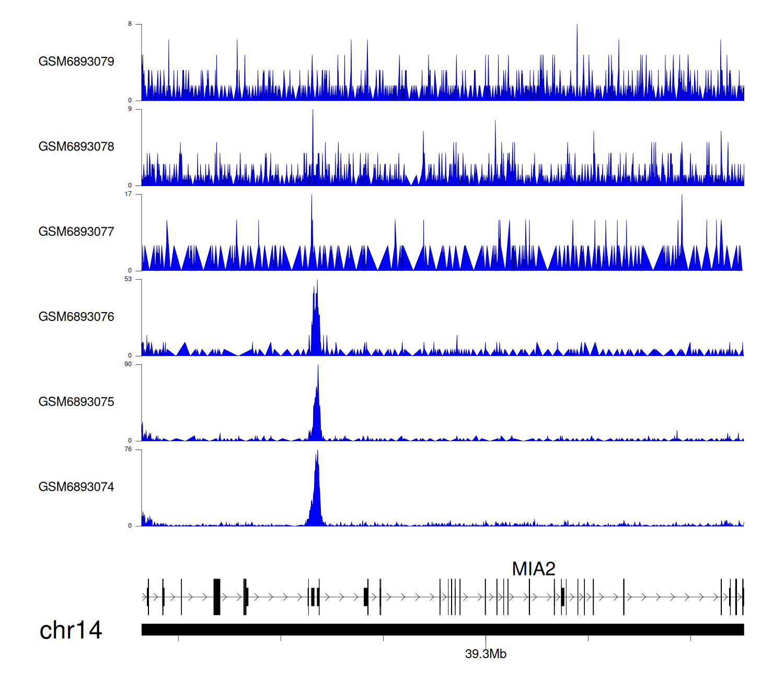Click the y-axis maximum value 53
784x690 pixels.
[128, 279]
